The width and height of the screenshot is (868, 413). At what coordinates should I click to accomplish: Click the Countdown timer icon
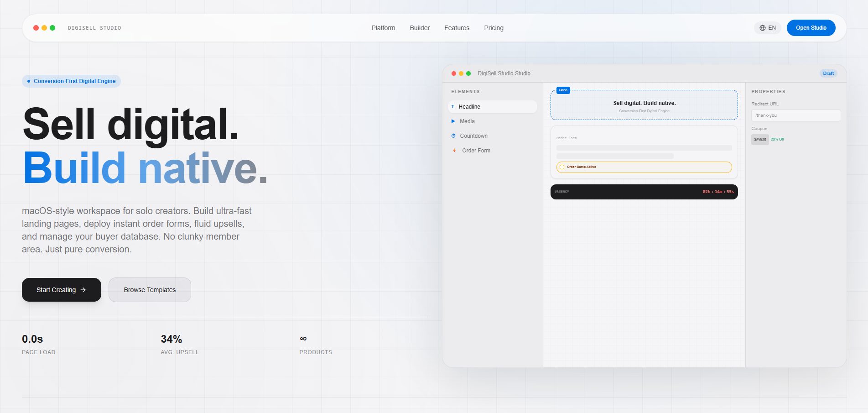[453, 136]
